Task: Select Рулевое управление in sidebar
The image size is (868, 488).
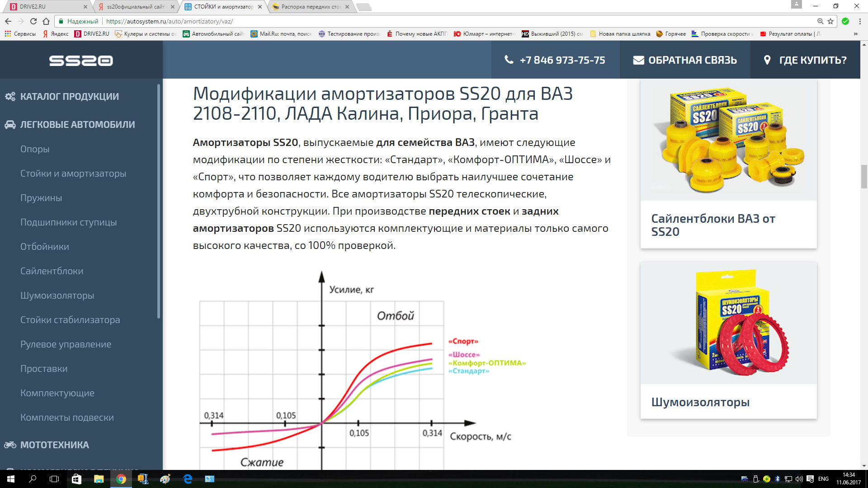Action: [x=66, y=344]
